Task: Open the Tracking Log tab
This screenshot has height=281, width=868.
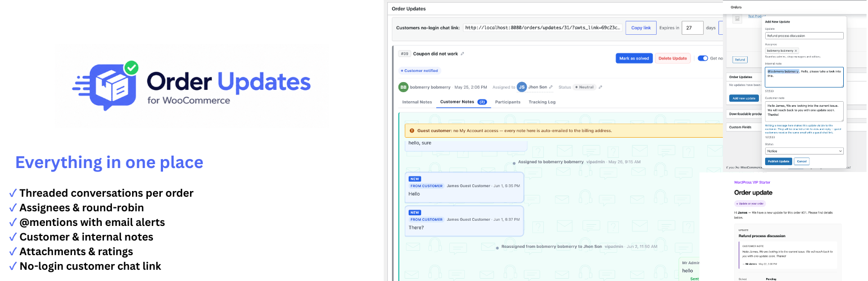Action: (x=542, y=102)
